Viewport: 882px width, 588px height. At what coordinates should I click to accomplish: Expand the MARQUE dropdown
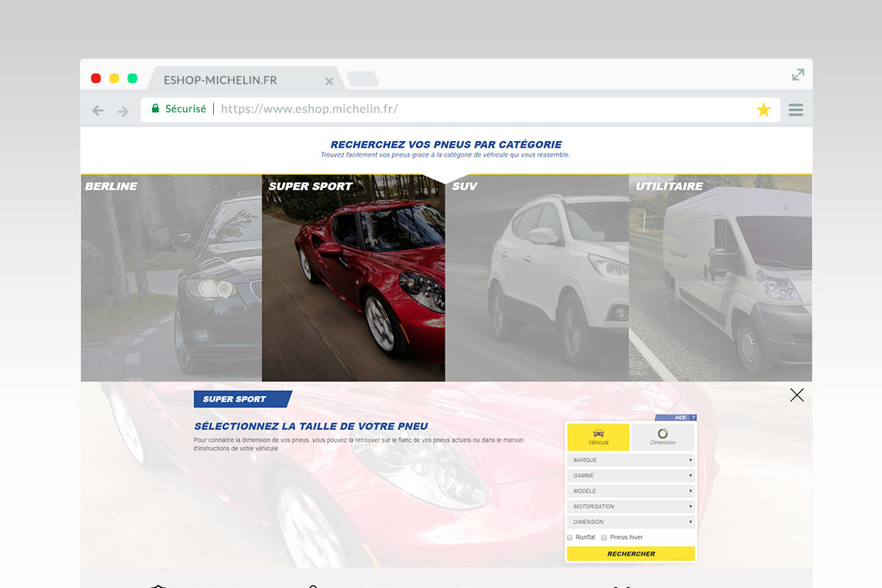pyautogui.click(x=631, y=460)
